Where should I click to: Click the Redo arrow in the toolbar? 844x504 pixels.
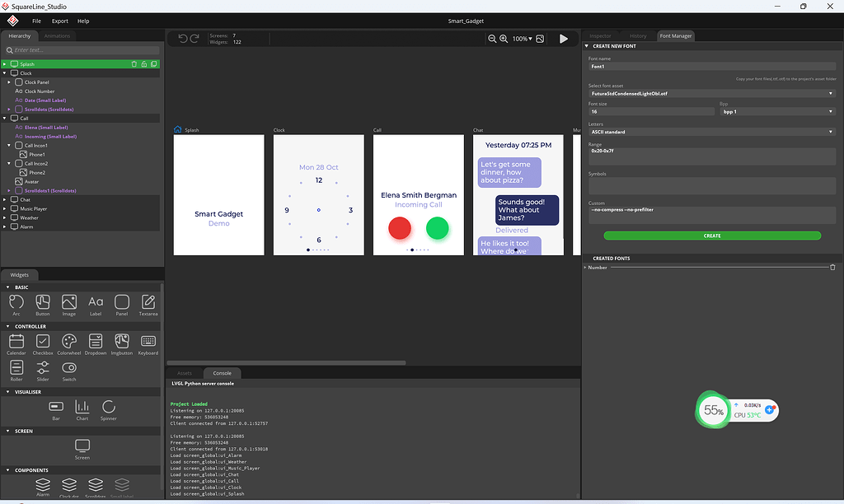pyautogui.click(x=195, y=38)
